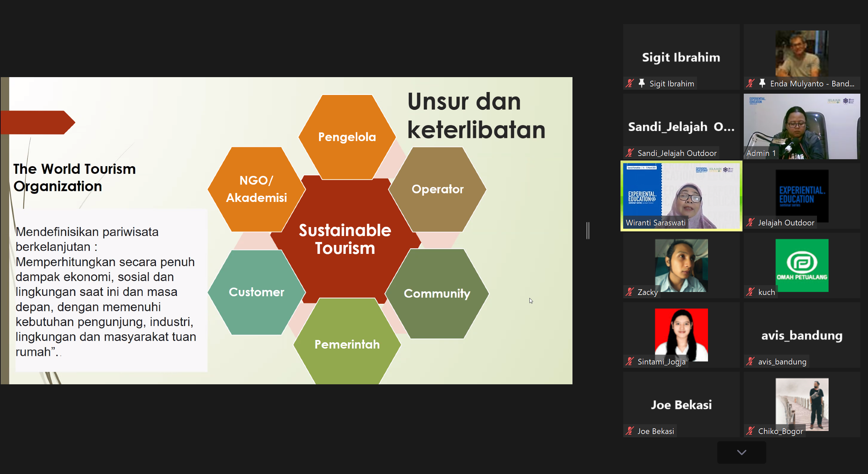Click Zacky's muted microphone icon
Image resolution: width=868 pixels, height=474 pixels.
click(629, 292)
